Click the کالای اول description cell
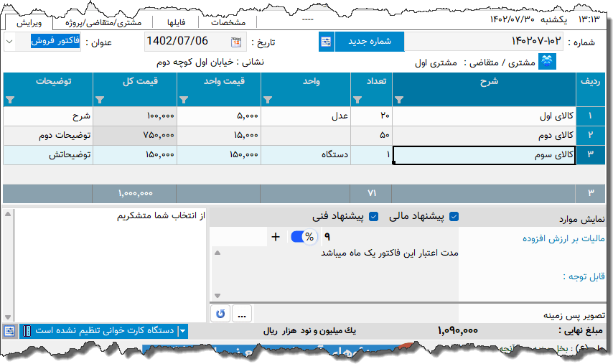The image size is (613, 364). point(484,116)
